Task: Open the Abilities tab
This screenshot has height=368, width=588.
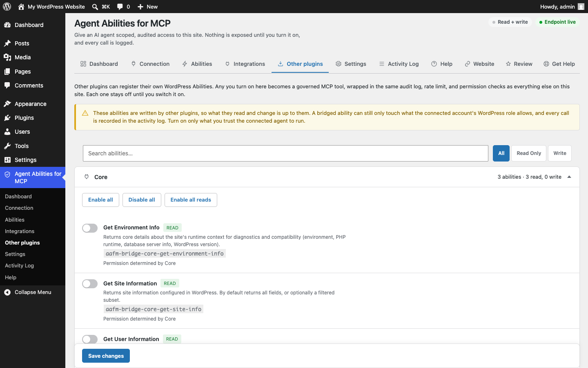Action: [x=197, y=64]
